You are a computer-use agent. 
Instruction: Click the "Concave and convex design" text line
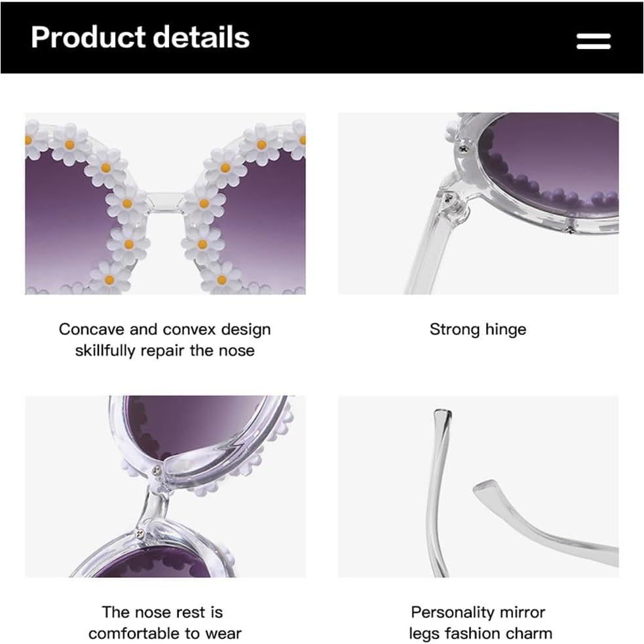click(164, 329)
